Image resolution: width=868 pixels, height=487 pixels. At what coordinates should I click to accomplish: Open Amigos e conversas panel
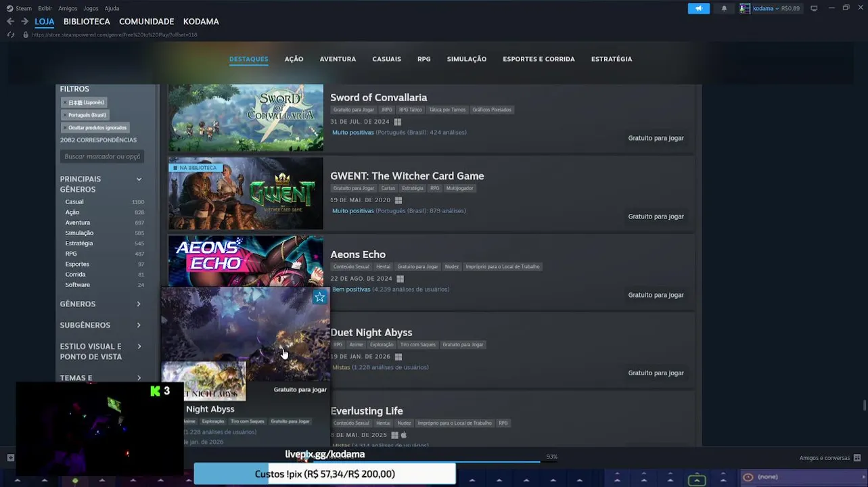coord(824,458)
